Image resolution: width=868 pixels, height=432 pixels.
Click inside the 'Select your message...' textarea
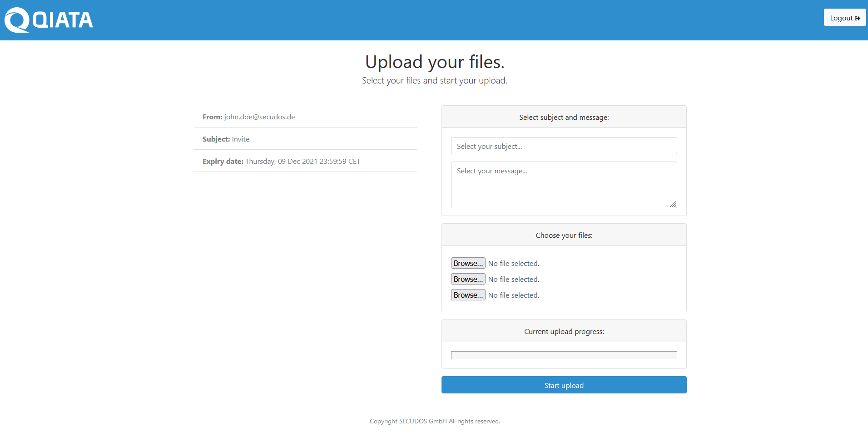(564, 185)
